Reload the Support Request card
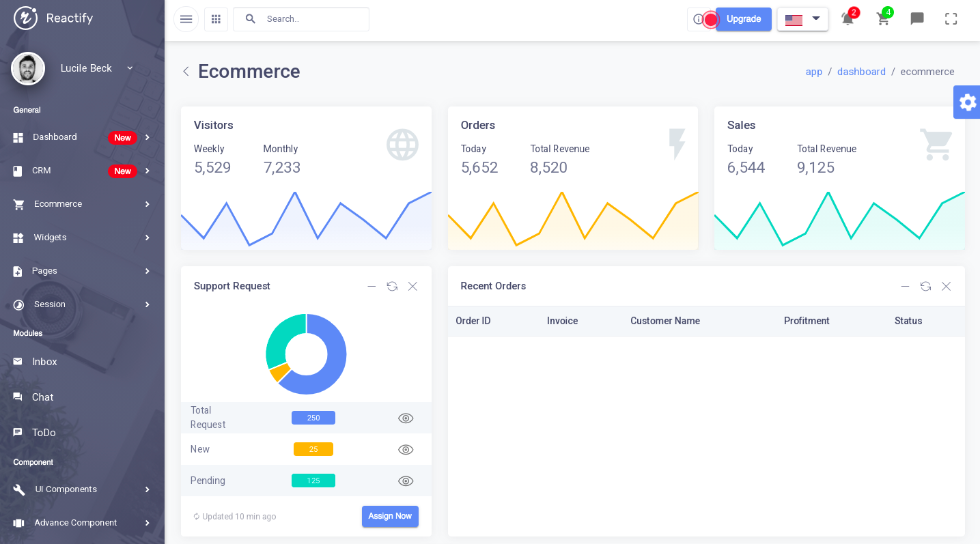Viewport: 980px width, 544px height. [x=392, y=286]
